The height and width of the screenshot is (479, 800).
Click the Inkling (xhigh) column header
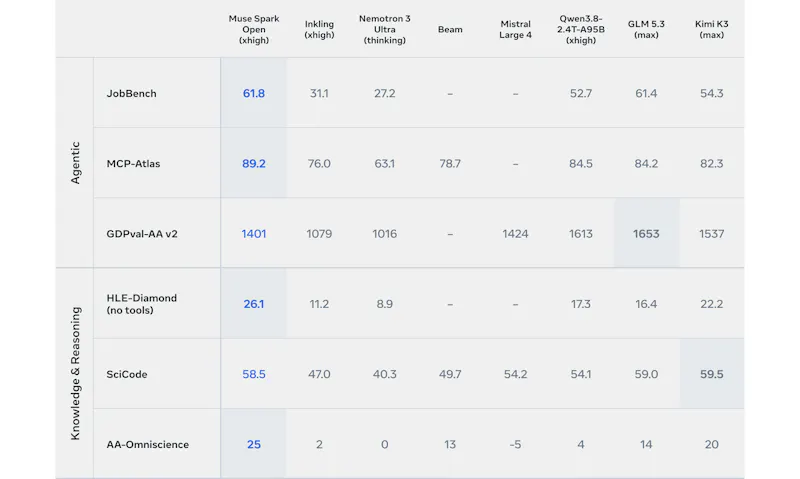point(319,29)
